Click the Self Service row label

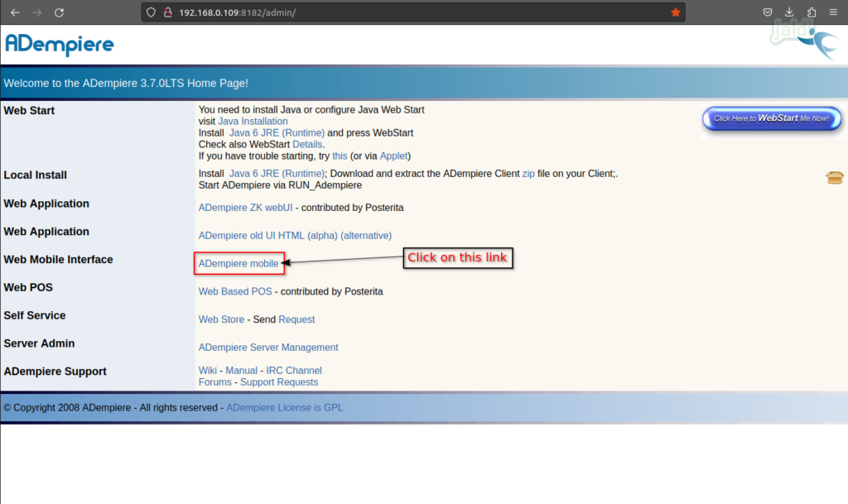point(35,315)
